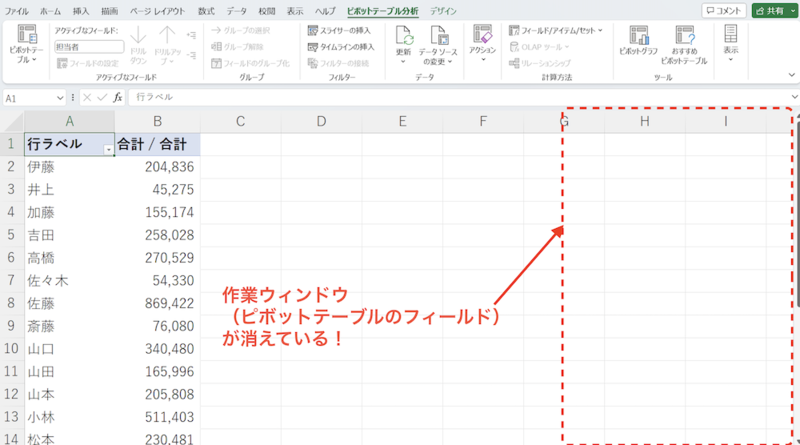Click the formula bar options dots

coord(73,97)
